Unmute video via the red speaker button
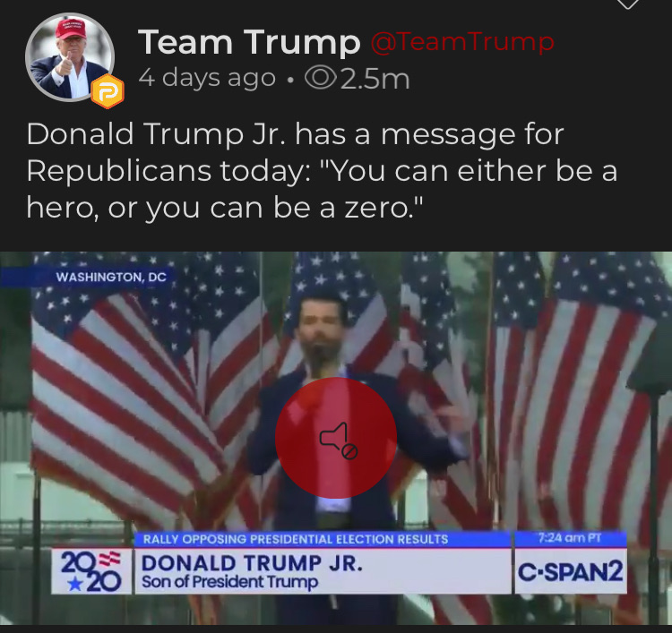Screen dimensions: 672x633 336,438
